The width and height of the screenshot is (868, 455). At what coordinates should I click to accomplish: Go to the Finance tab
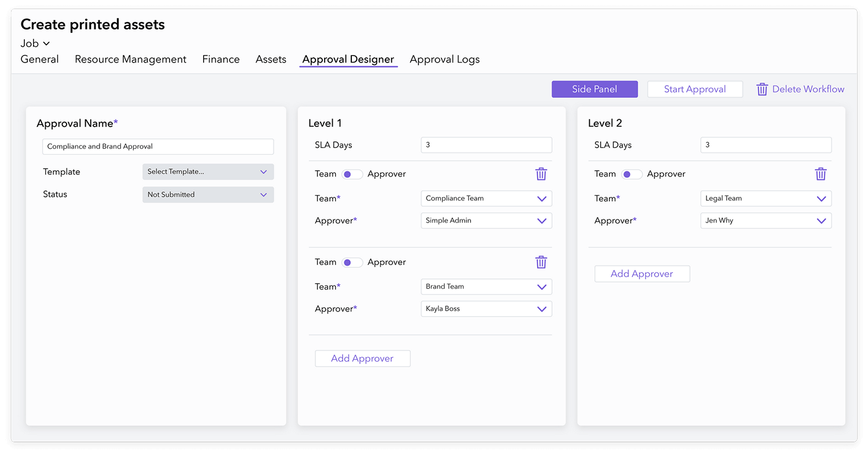(x=221, y=59)
